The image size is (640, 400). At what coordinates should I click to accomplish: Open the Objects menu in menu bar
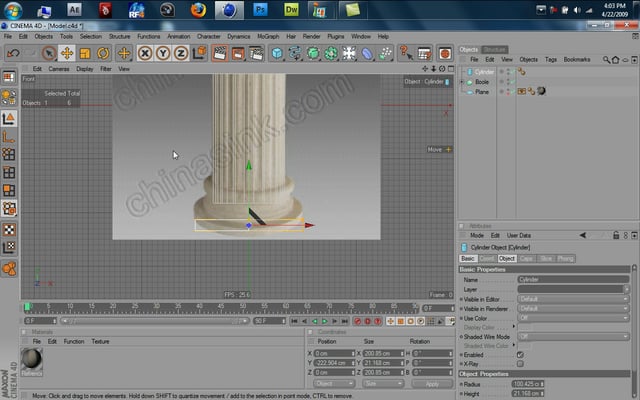click(44, 36)
